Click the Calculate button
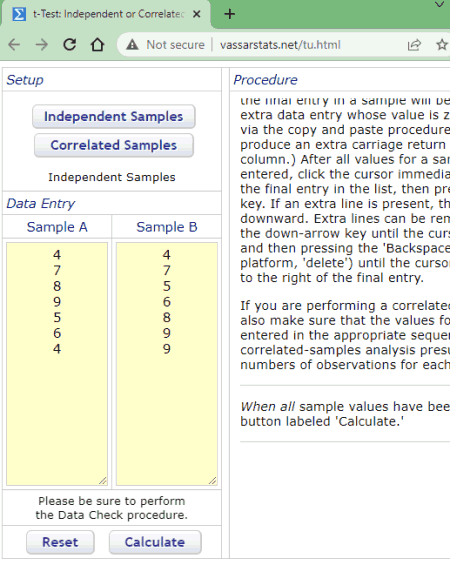The width and height of the screenshot is (450, 565). pyautogui.click(x=155, y=542)
